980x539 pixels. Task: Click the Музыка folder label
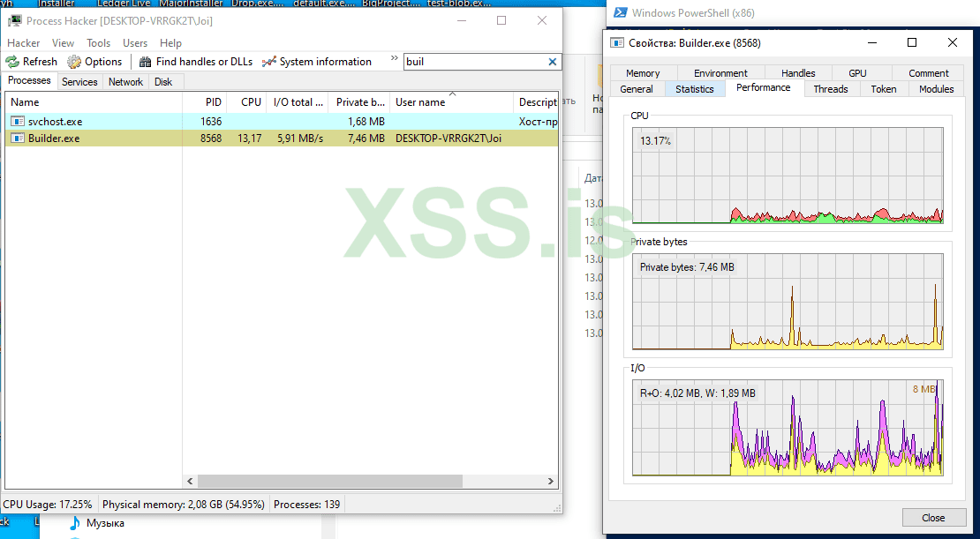pos(105,523)
